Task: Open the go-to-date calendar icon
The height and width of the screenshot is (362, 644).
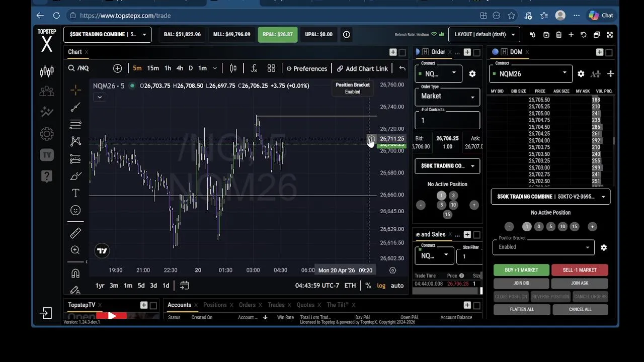Action: [x=185, y=286]
